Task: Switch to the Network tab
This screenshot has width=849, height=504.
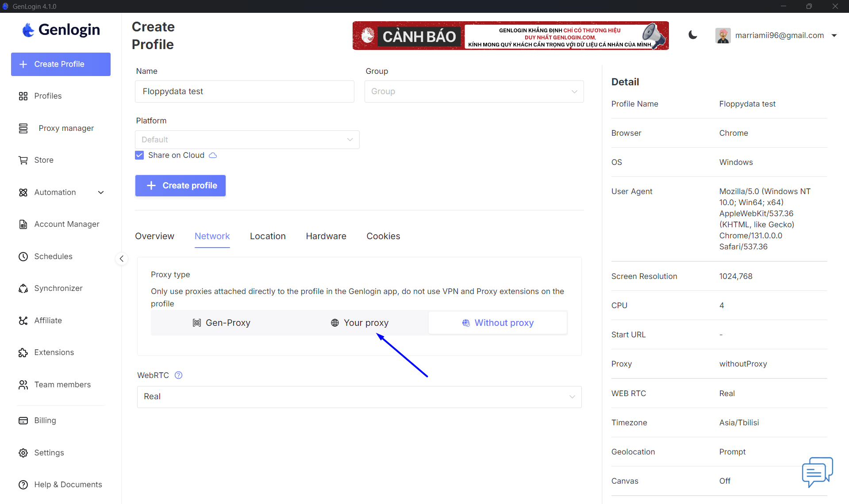Action: (x=212, y=236)
